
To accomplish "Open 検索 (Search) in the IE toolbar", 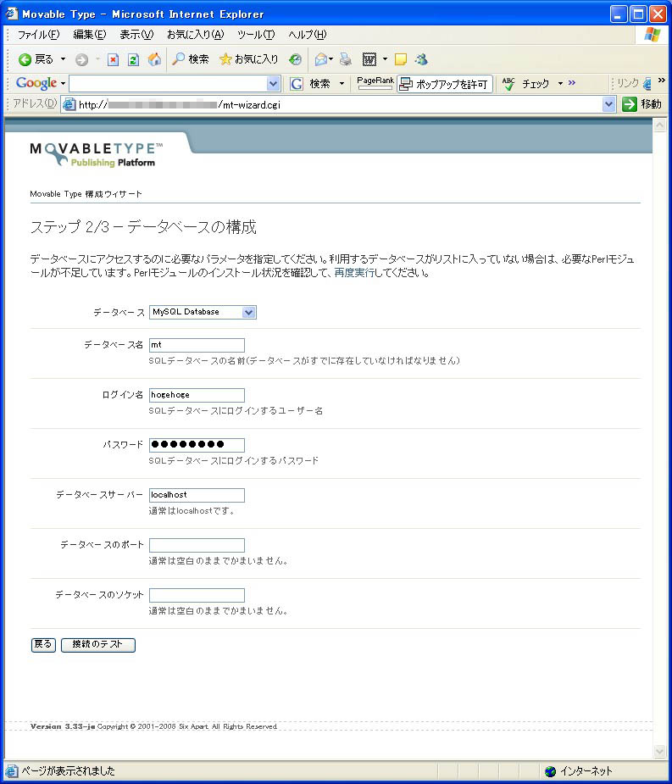I will pos(191,59).
